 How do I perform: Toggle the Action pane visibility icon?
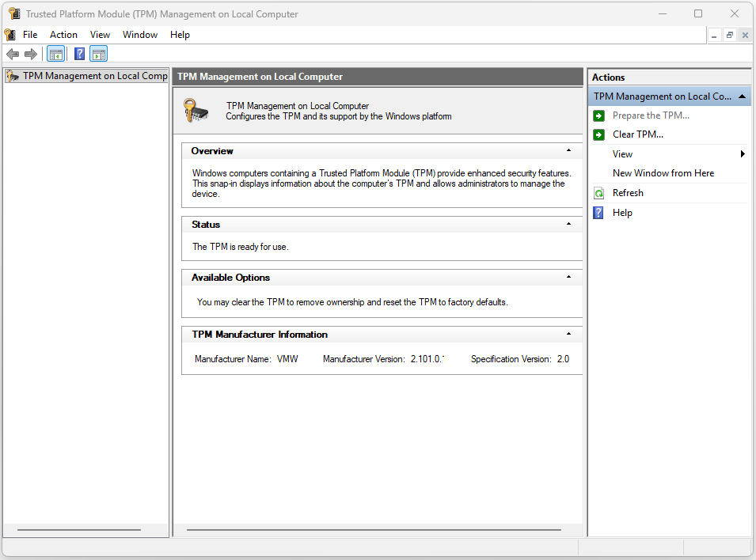98,54
